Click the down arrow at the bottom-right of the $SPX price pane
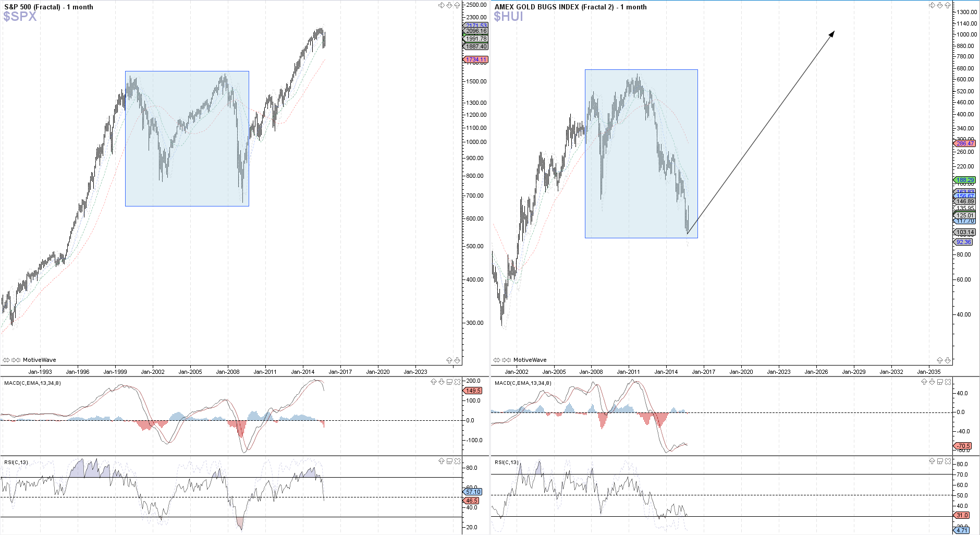Screen dimensions: 980x535 (457, 360)
